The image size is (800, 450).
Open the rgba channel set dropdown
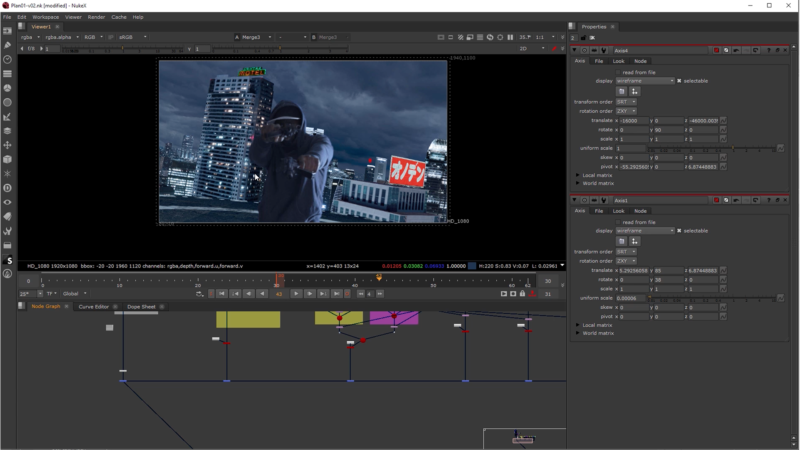30,37
